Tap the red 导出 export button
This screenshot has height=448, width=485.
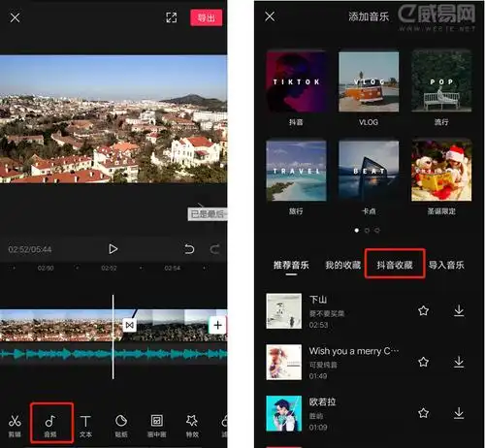point(207,17)
